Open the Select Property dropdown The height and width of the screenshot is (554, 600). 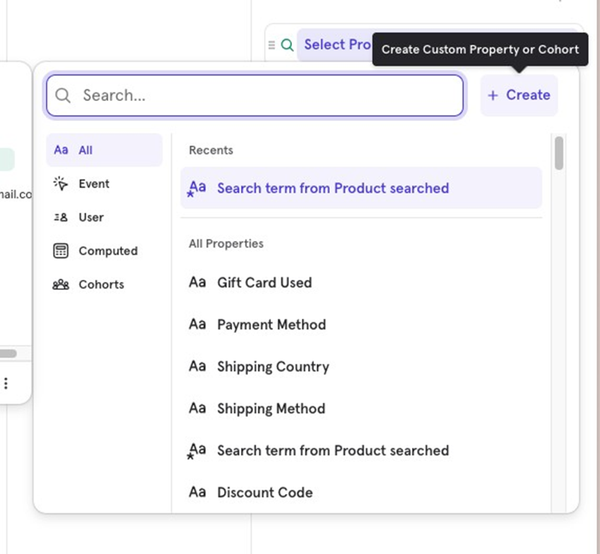pos(337,45)
